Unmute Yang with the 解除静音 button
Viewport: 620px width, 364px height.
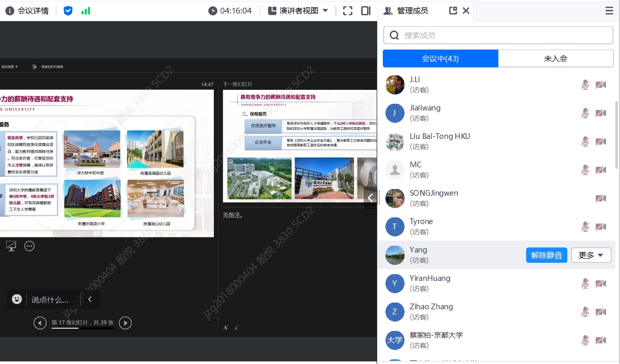546,255
